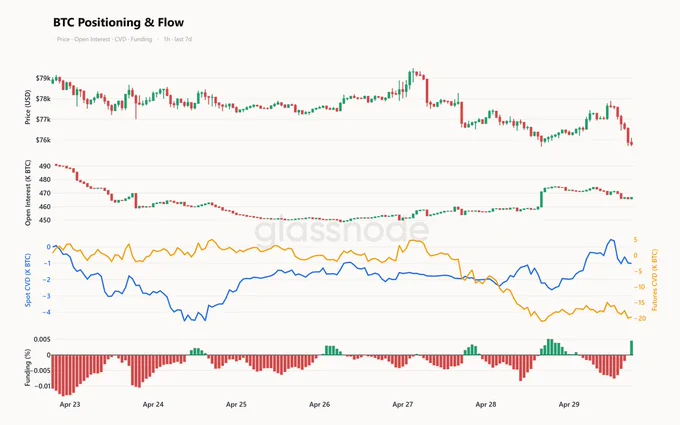
Task: Click the Apr 23 date label
Action: pyautogui.click(x=70, y=404)
